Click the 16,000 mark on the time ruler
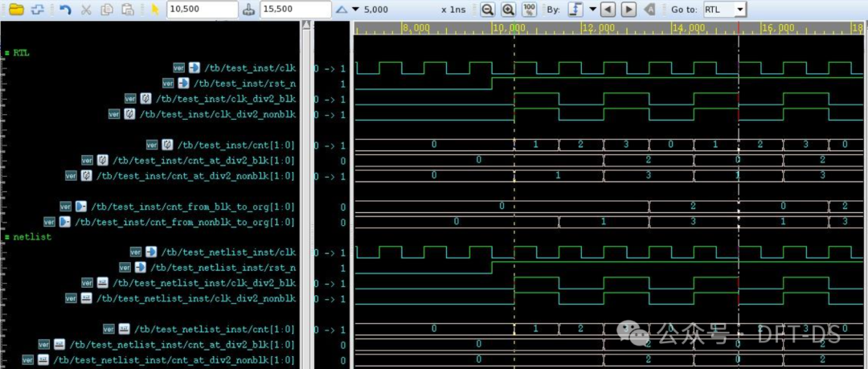868x369 pixels. 778,28
